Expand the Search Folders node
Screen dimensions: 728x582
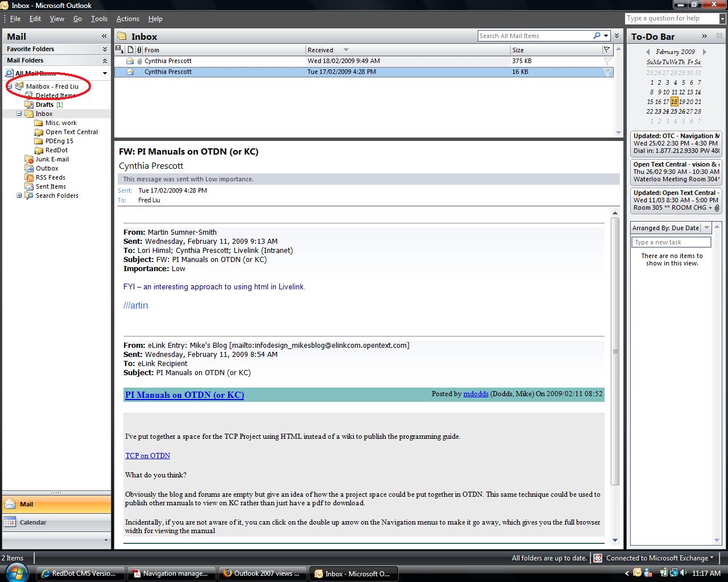click(x=19, y=196)
